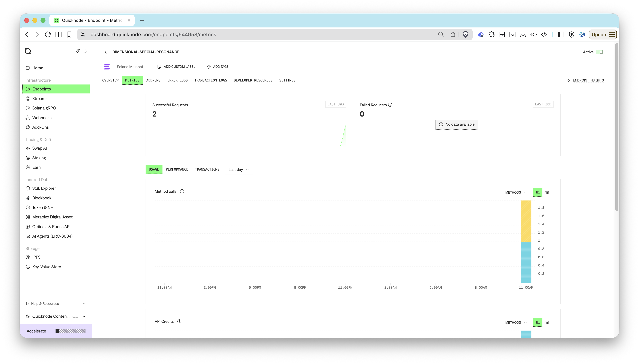Viewport: 639px width, 364px height.
Task: Open a new browser tab
Action: pos(142,20)
